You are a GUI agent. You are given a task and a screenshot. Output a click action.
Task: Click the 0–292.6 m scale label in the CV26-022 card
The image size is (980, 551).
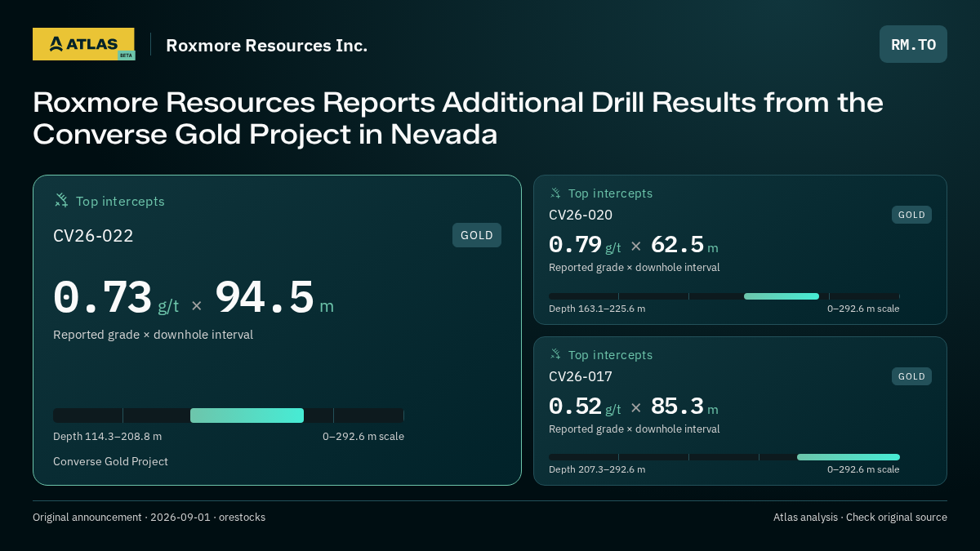(x=363, y=436)
